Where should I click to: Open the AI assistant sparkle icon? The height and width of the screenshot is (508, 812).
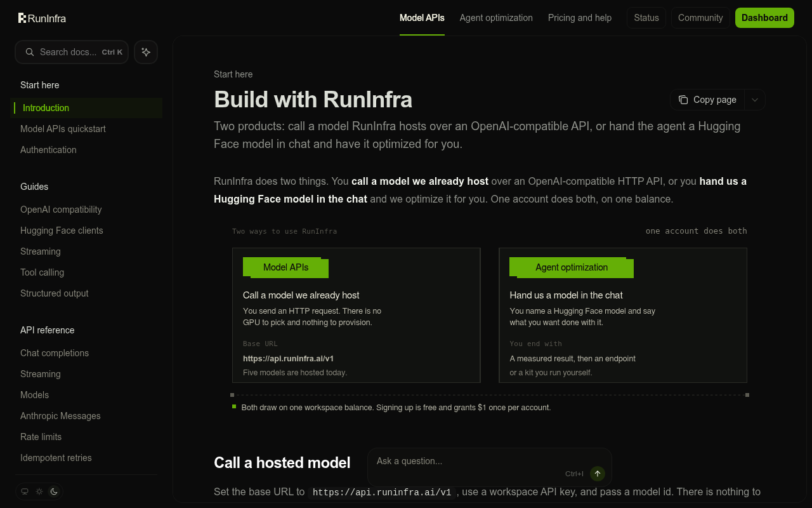pyautogui.click(x=146, y=52)
